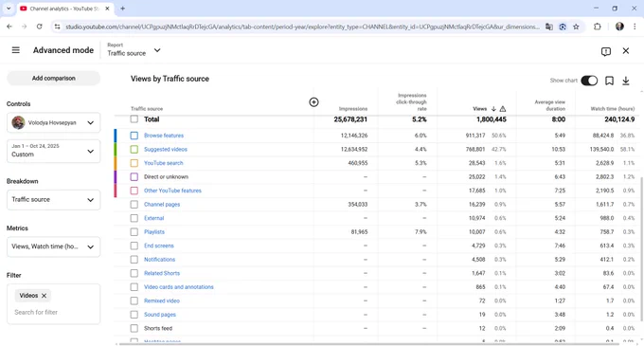Open the Jan 1 – Oct 24 date range dropdown

coord(53,151)
